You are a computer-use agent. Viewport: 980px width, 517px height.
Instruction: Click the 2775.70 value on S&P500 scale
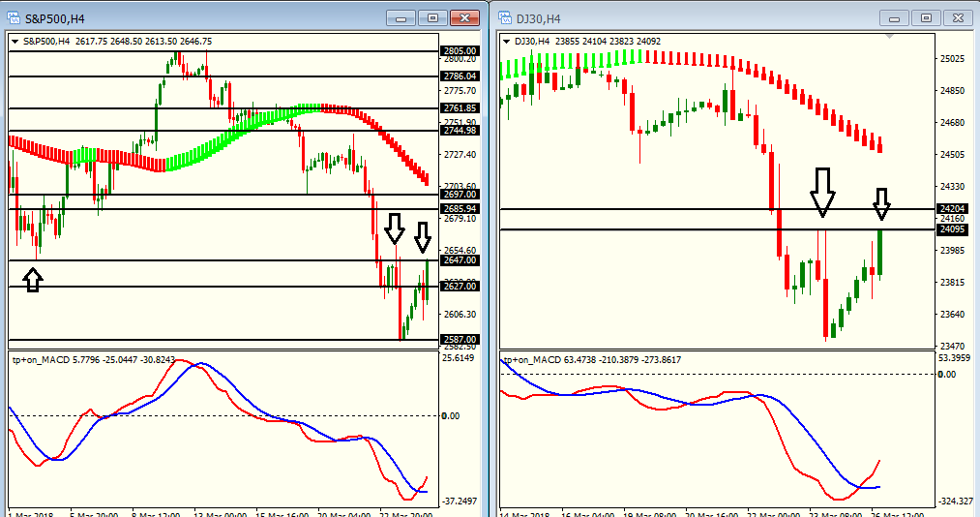point(460,91)
